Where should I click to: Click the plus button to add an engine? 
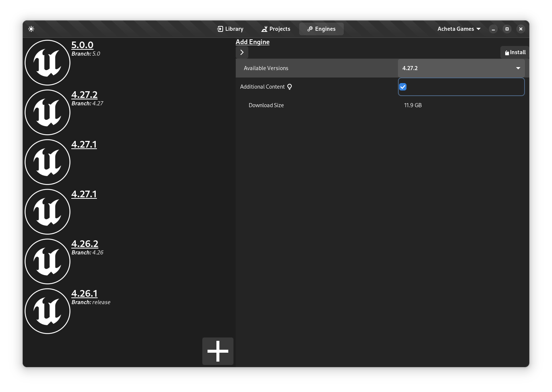218,351
